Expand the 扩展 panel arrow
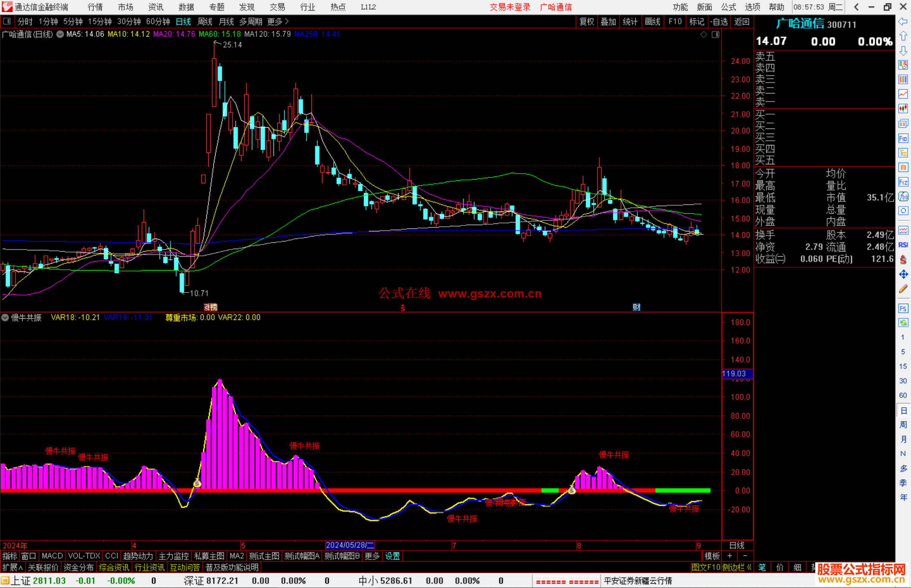The height and width of the screenshot is (588, 911). (13, 567)
